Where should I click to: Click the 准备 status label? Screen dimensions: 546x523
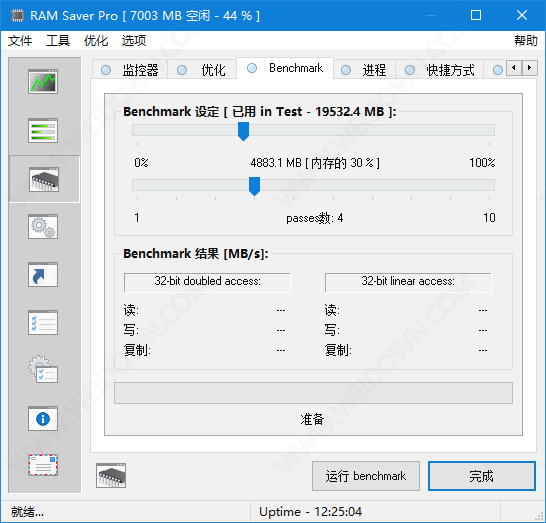coord(312,419)
